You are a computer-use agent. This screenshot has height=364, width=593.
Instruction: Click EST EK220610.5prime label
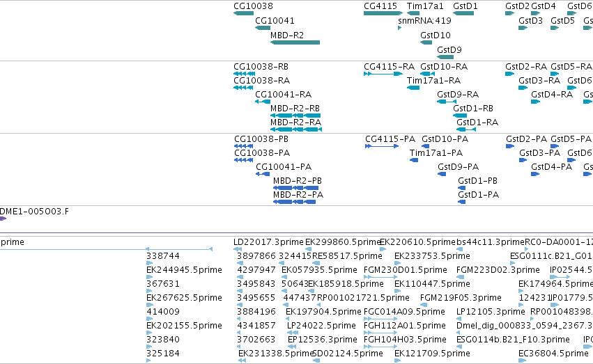(417, 242)
